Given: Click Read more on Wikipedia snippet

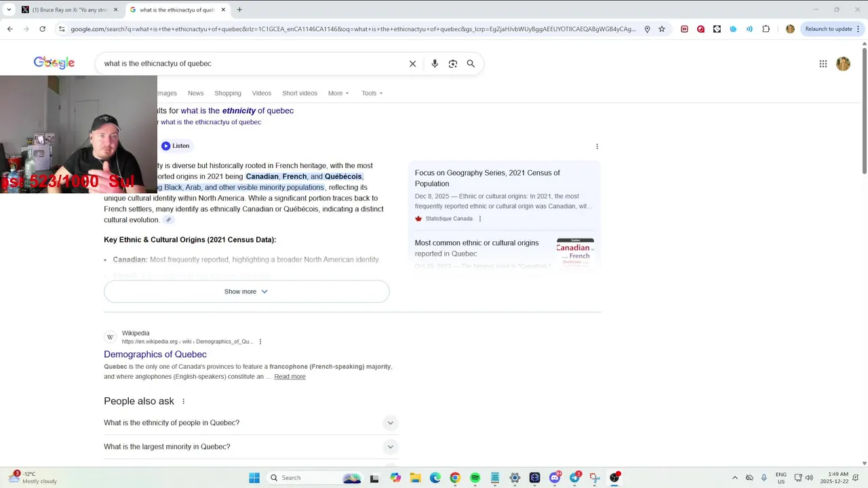Looking at the screenshot, I should point(290,377).
